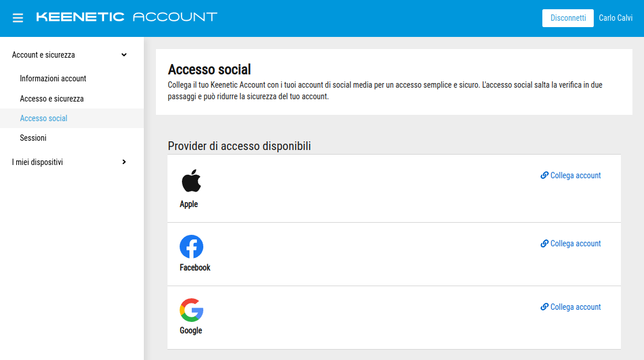Click the chain link icon for Facebook

tap(544, 243)
